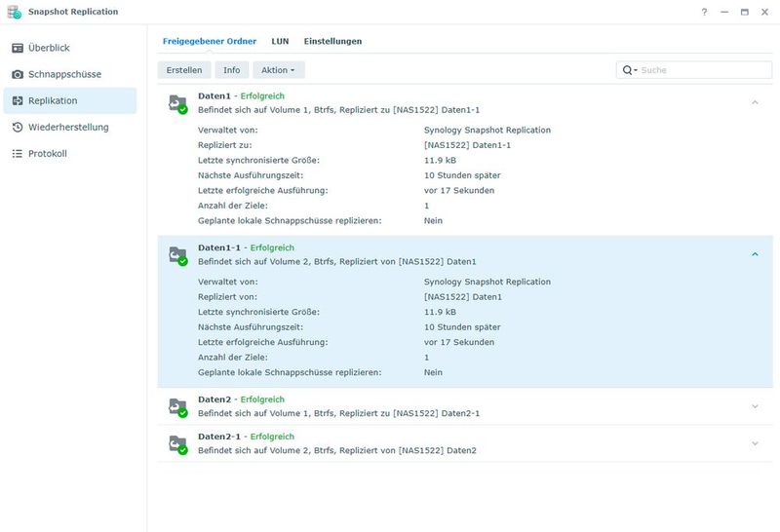The image size is (780, 532).
Task: Maximize the Snapshot Replication window
Action: pyautogui.click(x=744, y=12)
